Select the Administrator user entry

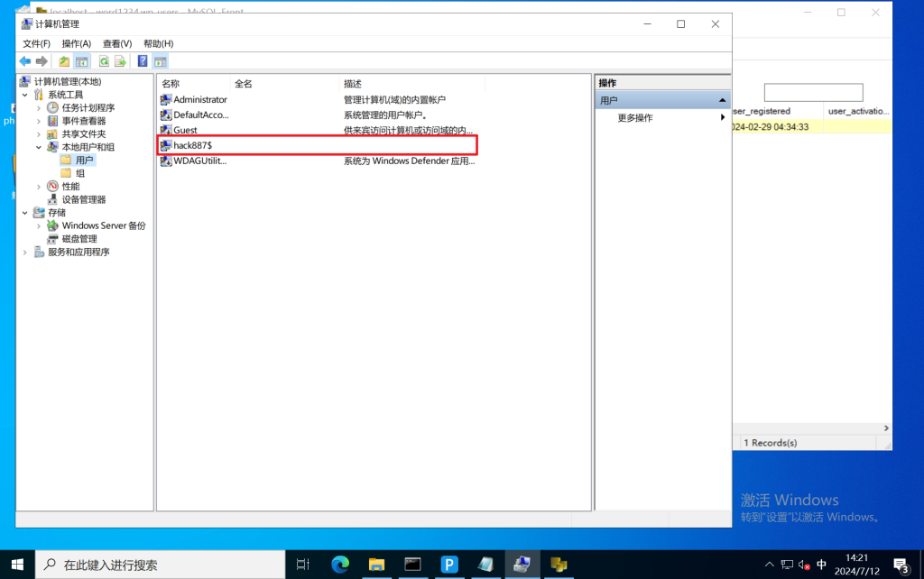[x=199, y=99]
